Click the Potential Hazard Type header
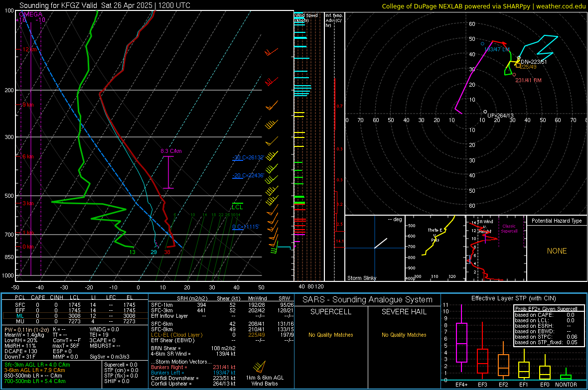Image resolution: width=588 pixels, height=390 pixels. click(x=557, y=221)
